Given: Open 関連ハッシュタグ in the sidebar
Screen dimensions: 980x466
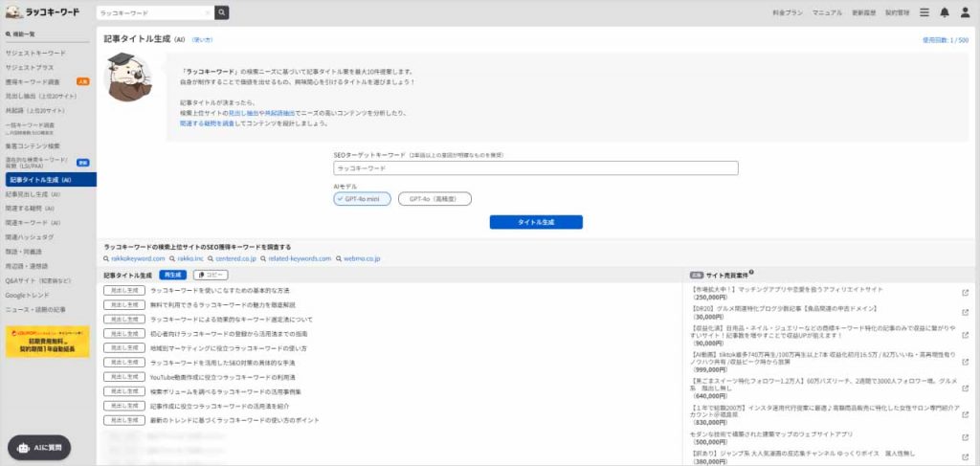Looking at the screenshot, I should (30, 236).
